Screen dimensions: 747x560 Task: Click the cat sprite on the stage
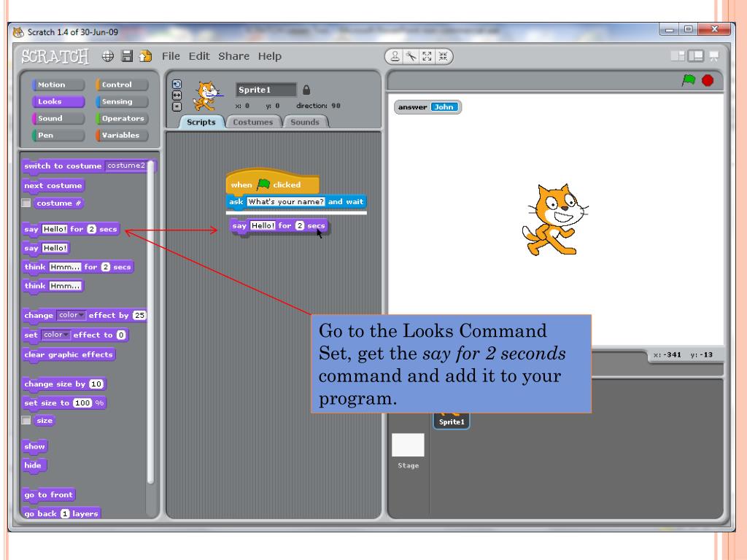click(554, 220)
